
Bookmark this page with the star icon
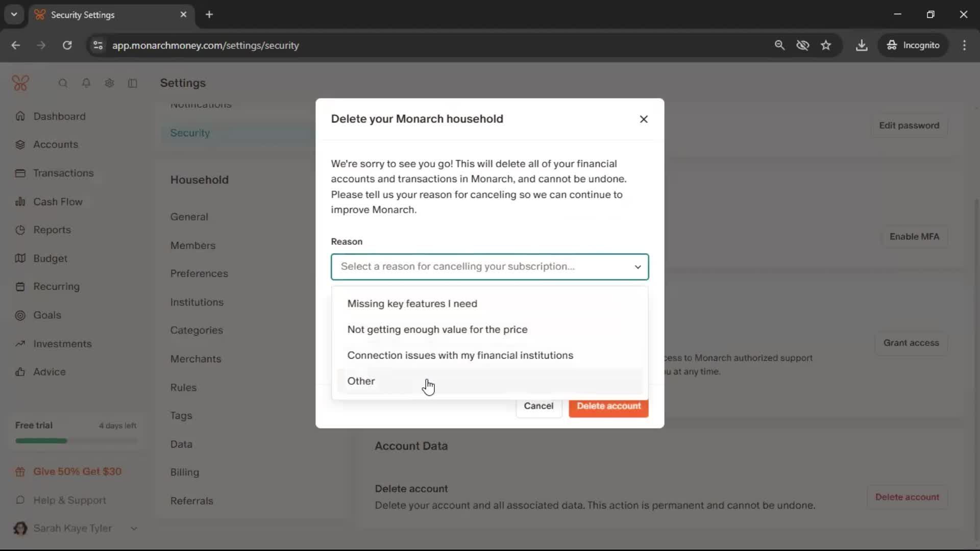[x=826, y=45]
